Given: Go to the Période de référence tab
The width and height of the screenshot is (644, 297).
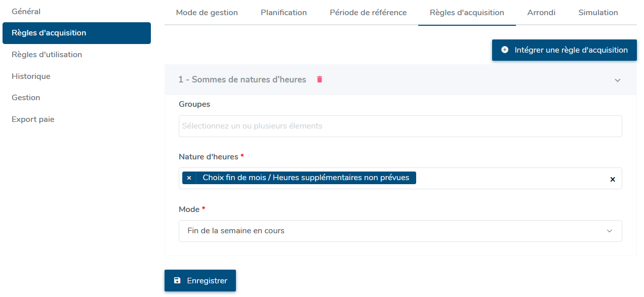Looking at the screenshot, I should point(368,13).
